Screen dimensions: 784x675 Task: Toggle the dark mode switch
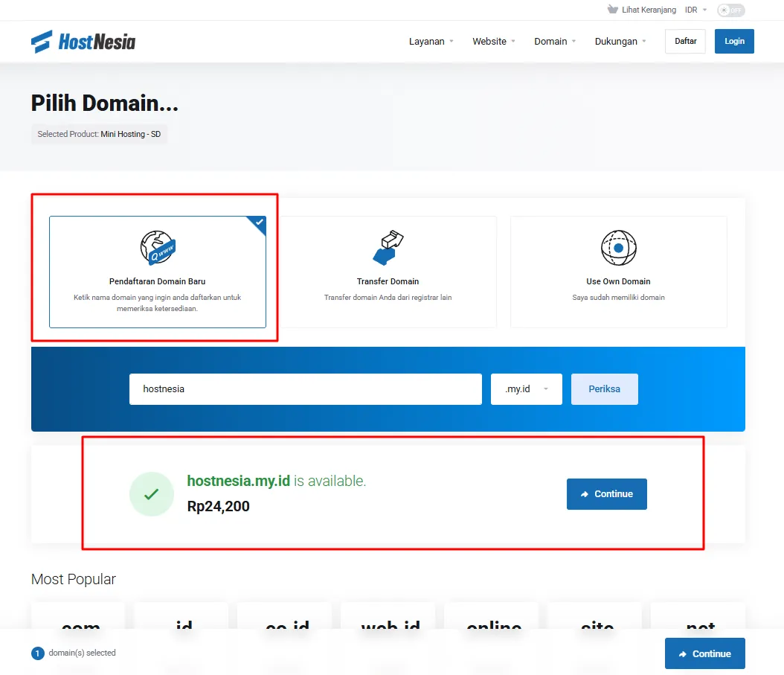[731, 10]
